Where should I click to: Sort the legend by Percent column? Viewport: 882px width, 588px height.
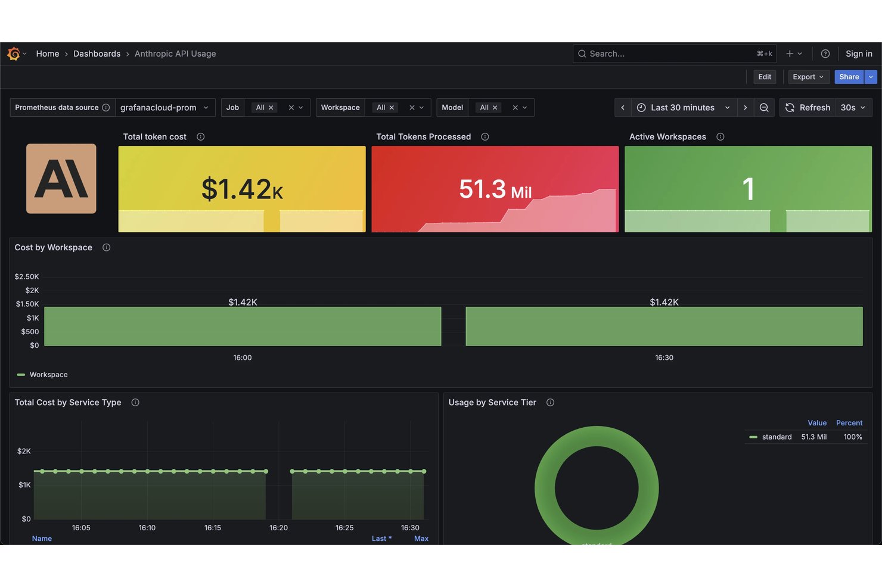point(849,423)
